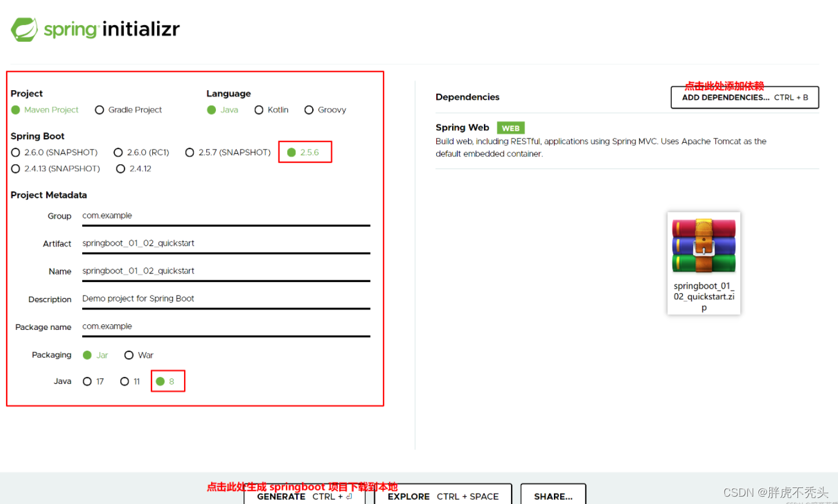Image resolution: width=838 pixels, height=504 pixels.
Task: Choose Java as the language
Action: point(222,110)
